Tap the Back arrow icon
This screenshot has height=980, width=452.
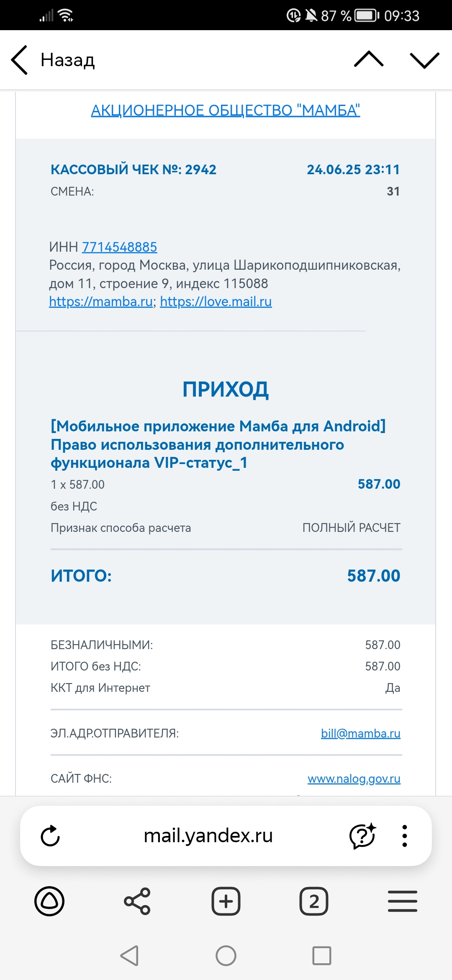[20, 60]
